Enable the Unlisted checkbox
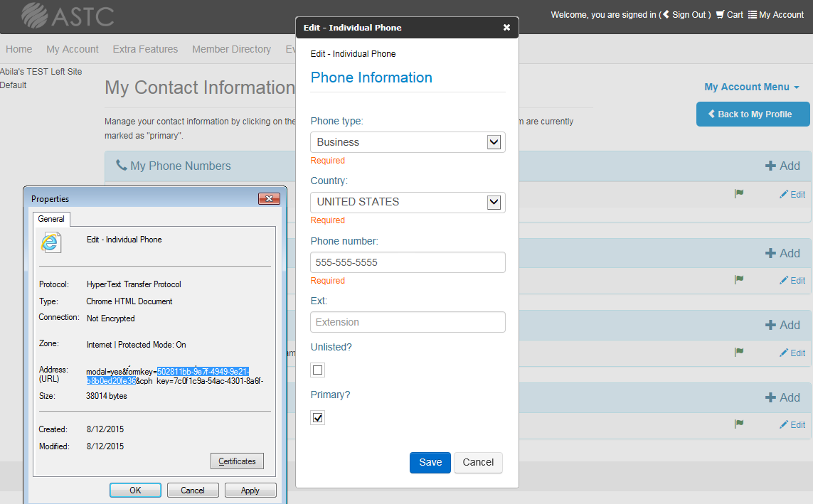 (317, 370)
